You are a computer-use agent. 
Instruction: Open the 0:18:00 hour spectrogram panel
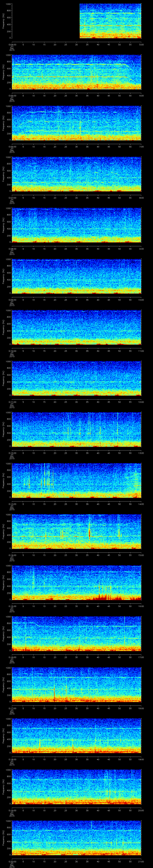(76, 736)
